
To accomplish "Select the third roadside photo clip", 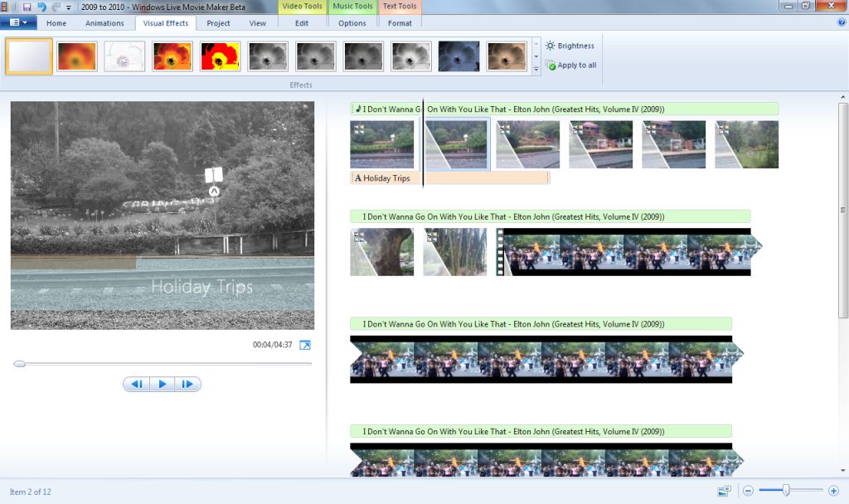I will pyautogui.click(x=528, y=144).
